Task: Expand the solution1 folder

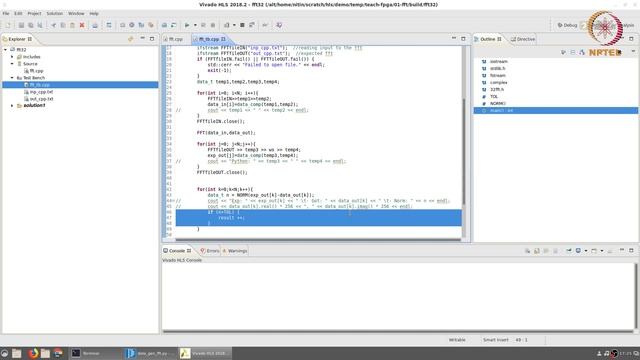Action: click(x=12, y=105)
